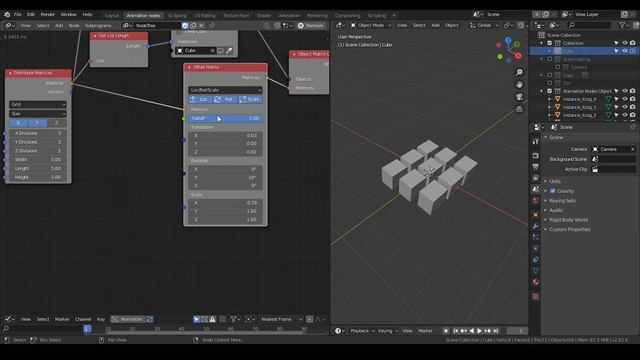Duplicate NodeTree with the new copy icon
Viewport: 640px width, 360px height.
193,25
